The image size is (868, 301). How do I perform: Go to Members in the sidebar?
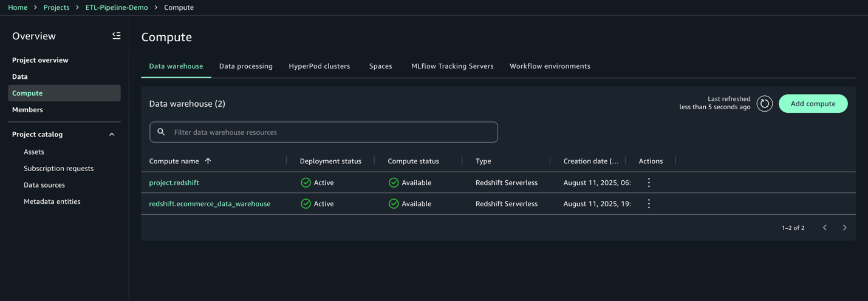27,110
